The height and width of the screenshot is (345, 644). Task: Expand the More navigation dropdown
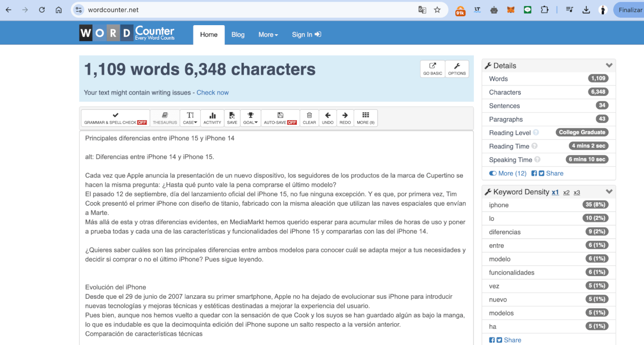tap(268, 35)
